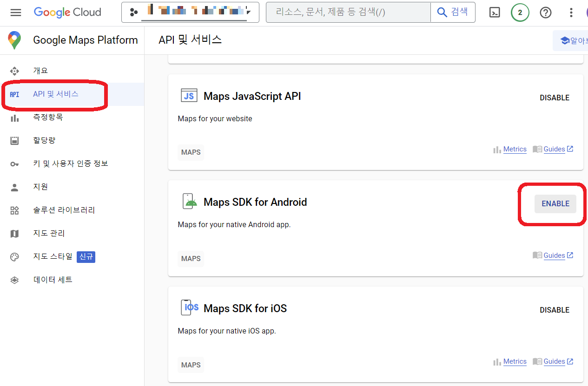Click 'Maps for your website' description

tap(215, 119)
